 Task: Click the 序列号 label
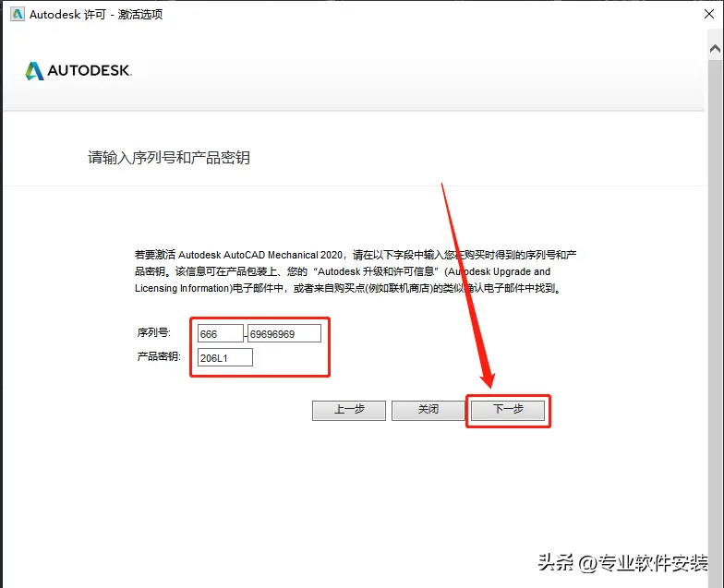(x=153, y=332)
